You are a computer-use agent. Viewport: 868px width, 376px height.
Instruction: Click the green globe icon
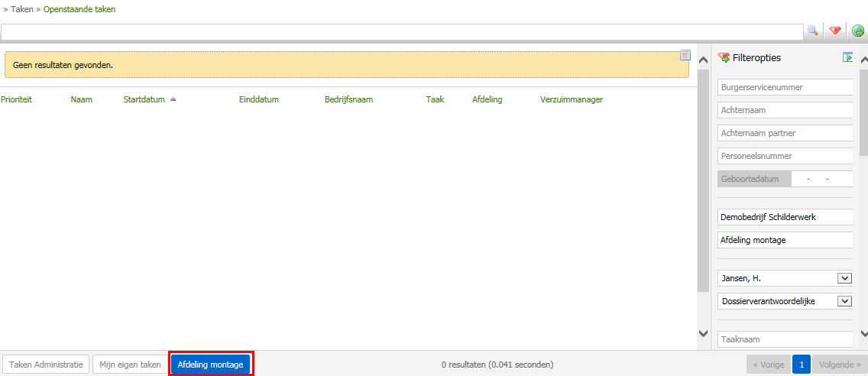tap(858, 31)
